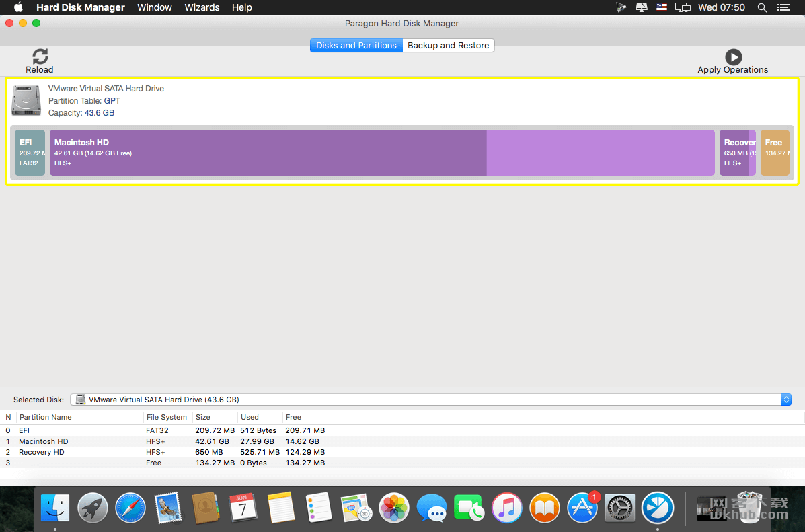Open iTunes from the Dock
This screenshot has width=805, height=532.
pyautogui.click(x=506, y=508)
